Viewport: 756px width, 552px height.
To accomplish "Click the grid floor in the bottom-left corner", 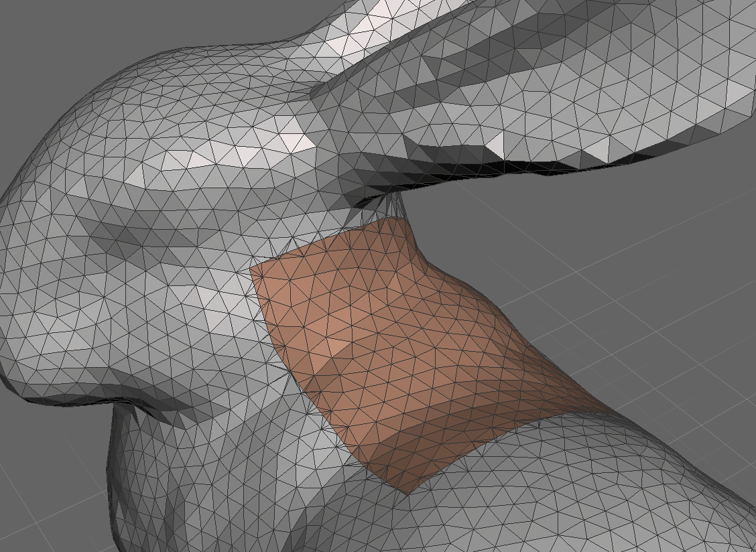I will pos(40,509).
